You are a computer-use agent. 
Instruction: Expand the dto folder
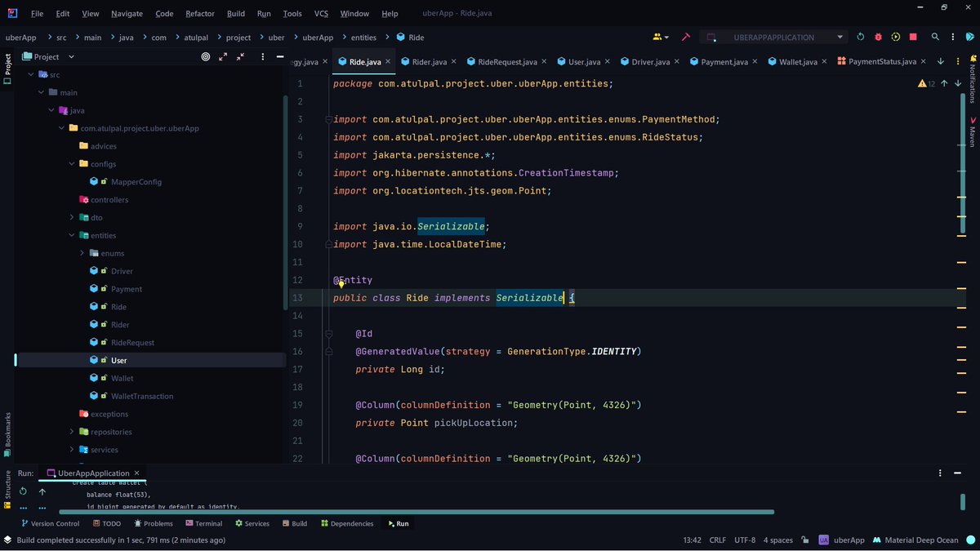(x=72, y=218)
